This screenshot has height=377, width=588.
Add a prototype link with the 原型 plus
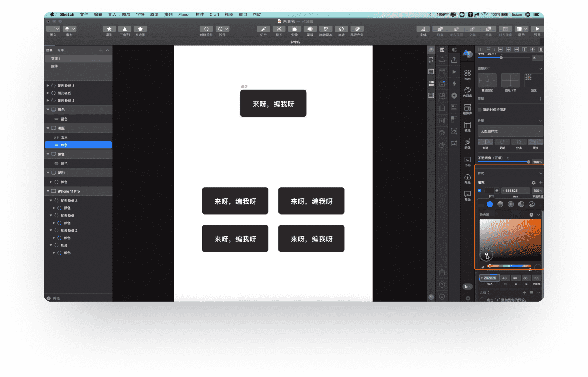click(x=540, y=99)
